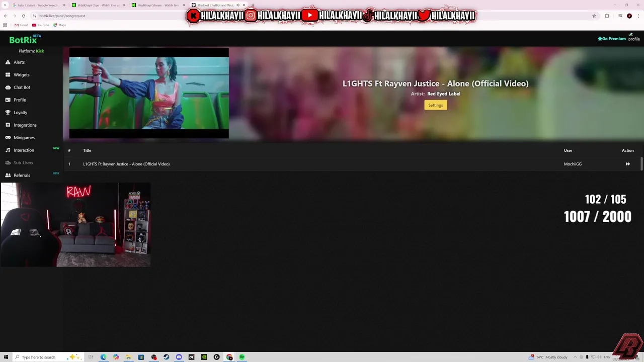Open the Chrome three-dot menu
Image resolution: width=644 pixels, height=362 pixels.
638,16
